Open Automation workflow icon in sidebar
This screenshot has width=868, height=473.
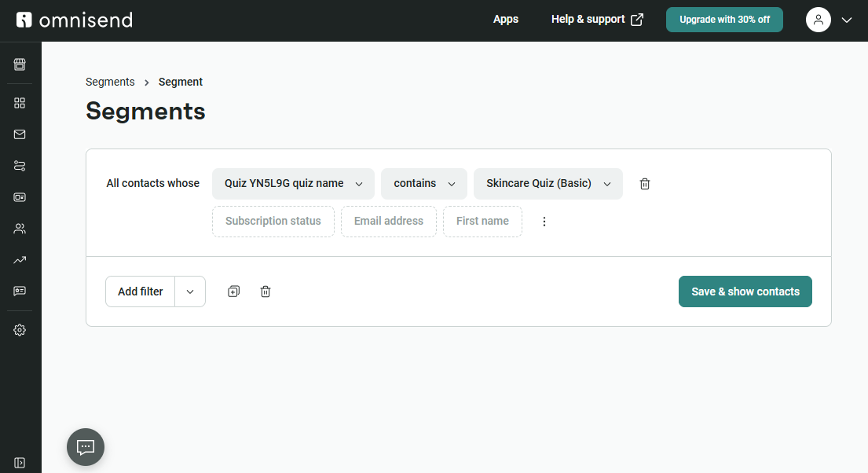tap(20, 166)
